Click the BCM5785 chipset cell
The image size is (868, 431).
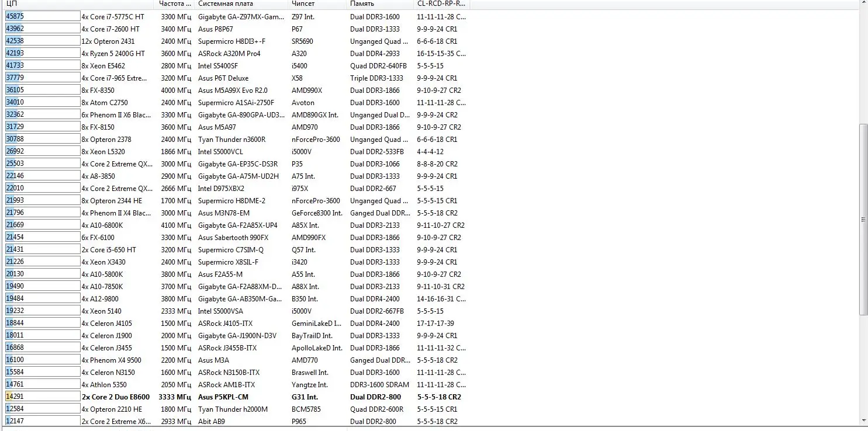click(x=305, y=409)
